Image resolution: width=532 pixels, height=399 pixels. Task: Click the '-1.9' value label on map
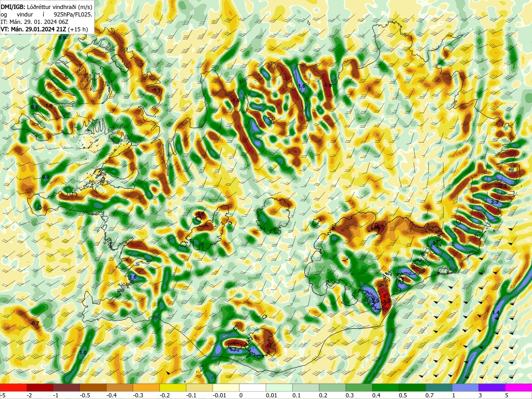pos(327,86)
